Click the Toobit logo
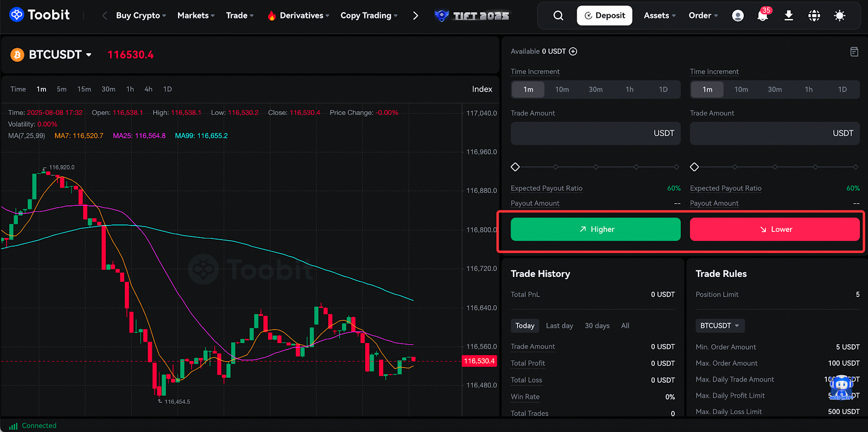 tap(40, 15)
